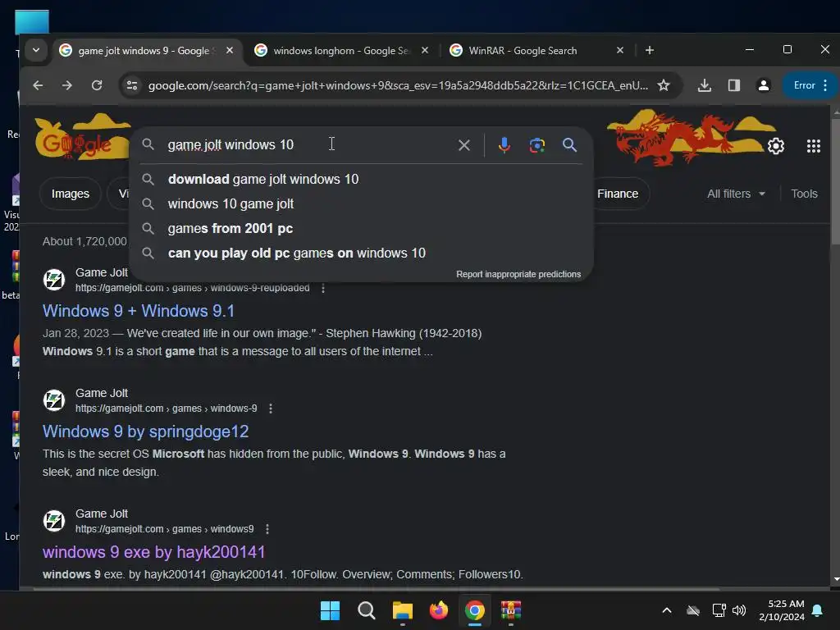Open search Tools
This screenshot has height=630, width=840.
point(804,194)
